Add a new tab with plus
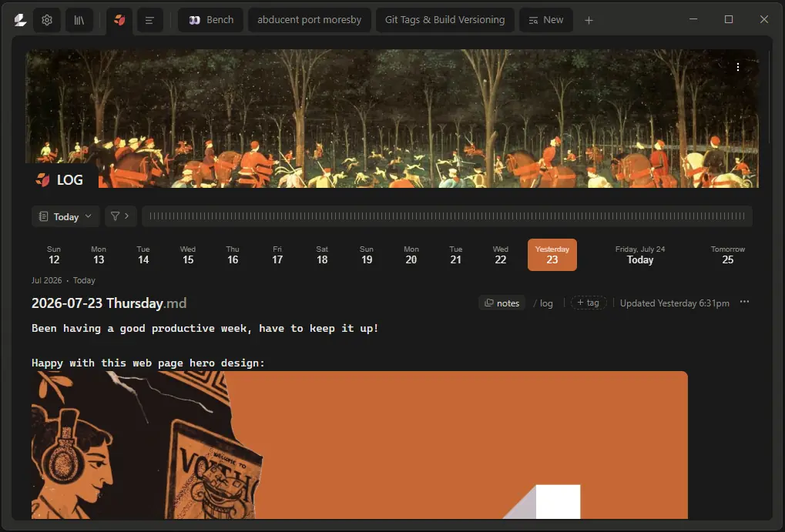This screenshot has width=785, height=532. click(x=589, y=21)
